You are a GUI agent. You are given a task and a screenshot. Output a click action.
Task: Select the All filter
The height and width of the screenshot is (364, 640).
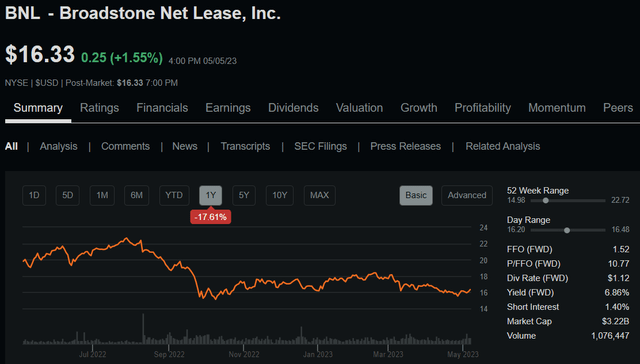pyautogui.click(x=11, y=146)
